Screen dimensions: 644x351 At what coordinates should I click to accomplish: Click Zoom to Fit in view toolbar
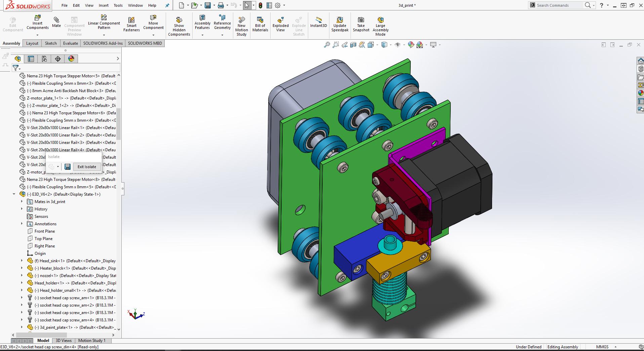[327, 45]
